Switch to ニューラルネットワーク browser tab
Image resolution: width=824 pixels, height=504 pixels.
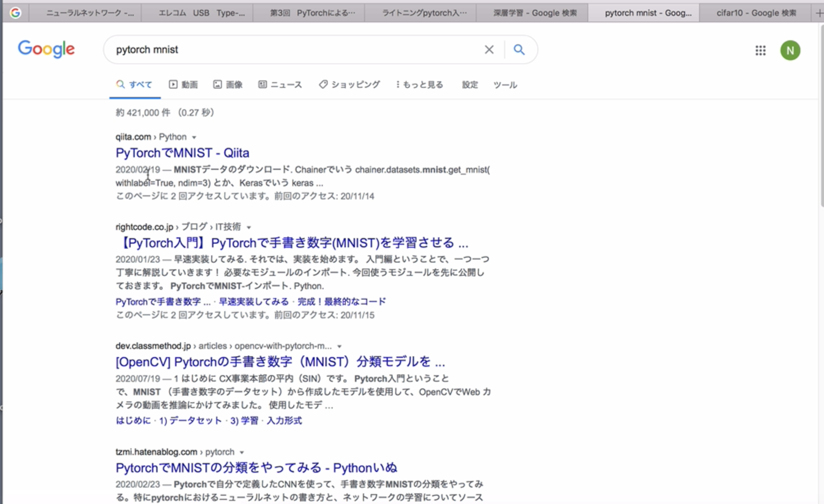(86, 13)
